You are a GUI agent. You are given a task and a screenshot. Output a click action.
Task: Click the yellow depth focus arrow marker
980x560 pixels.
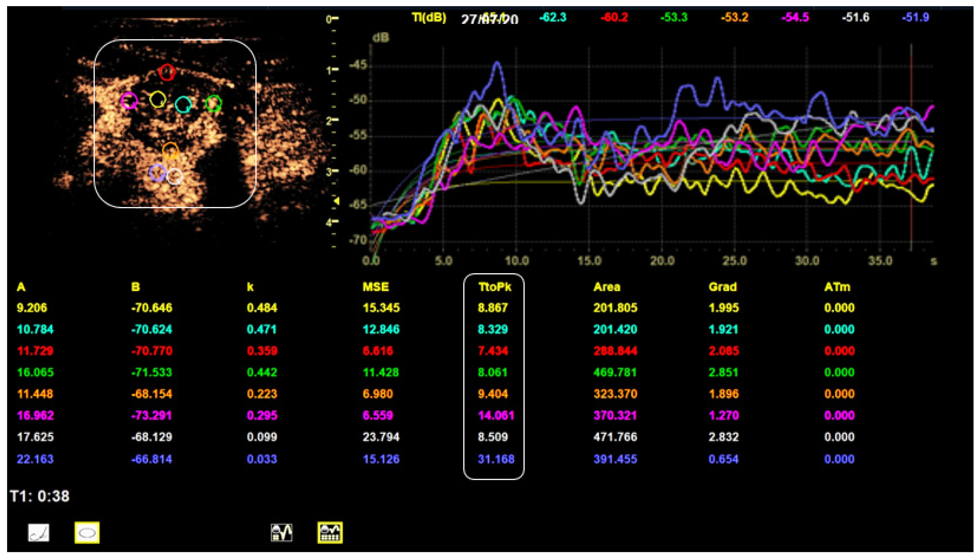pos(337,201)
